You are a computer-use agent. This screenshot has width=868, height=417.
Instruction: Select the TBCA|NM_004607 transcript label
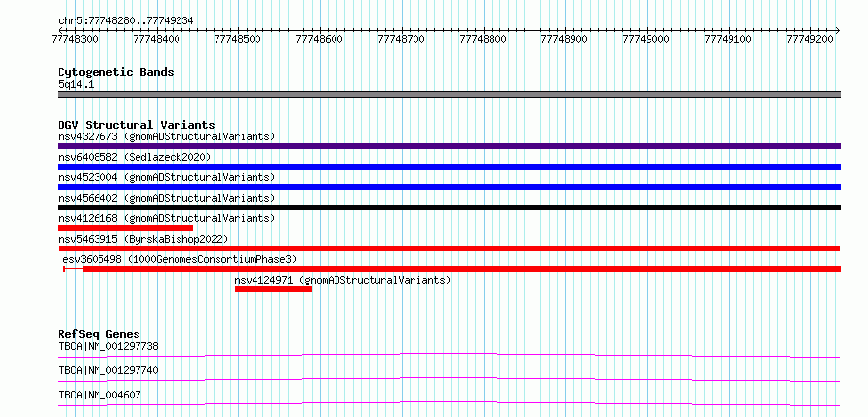click(x=99, y=395)
